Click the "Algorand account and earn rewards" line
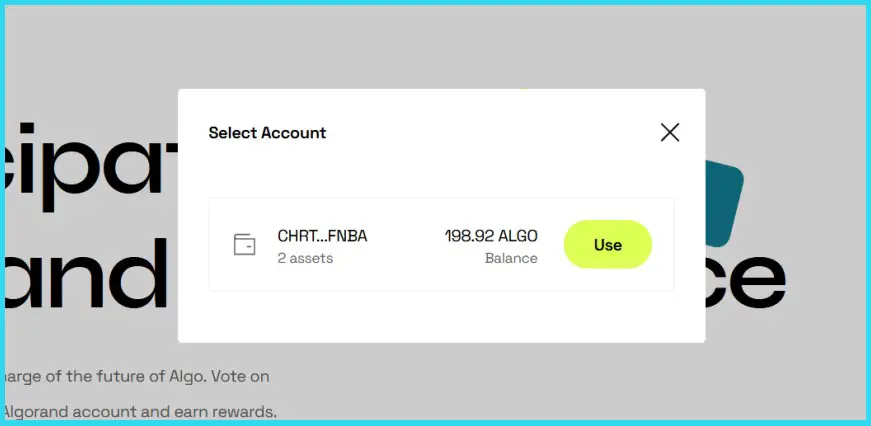Screen dimensions: 871x426 [140, 412]
